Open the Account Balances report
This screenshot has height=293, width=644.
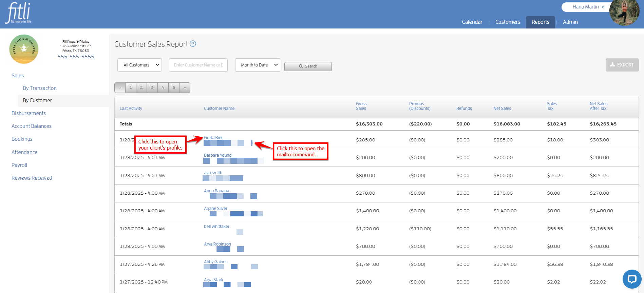pyautogui.click(x=32, y=126)
